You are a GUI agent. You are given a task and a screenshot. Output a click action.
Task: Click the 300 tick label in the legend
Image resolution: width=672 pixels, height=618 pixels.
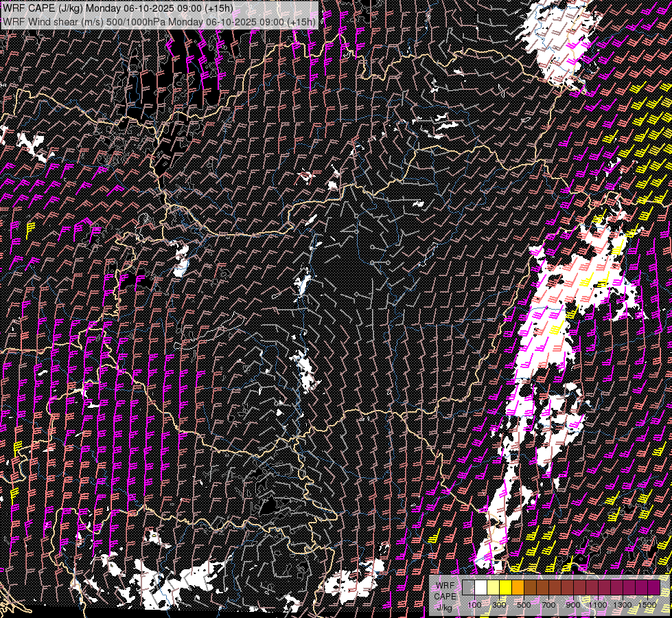coord(499,605)
